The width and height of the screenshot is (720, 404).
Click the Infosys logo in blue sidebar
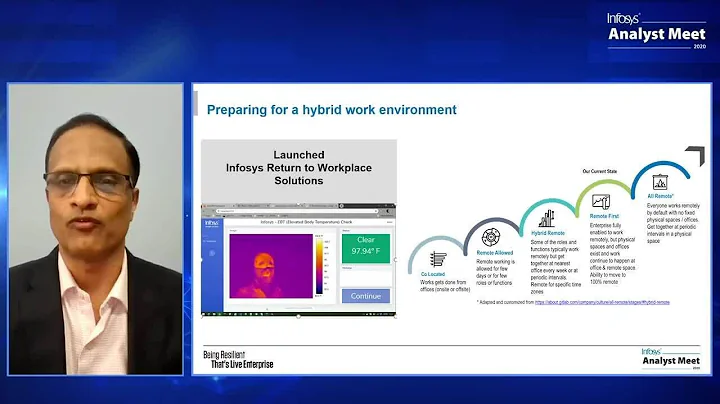(x=212, y=223)
